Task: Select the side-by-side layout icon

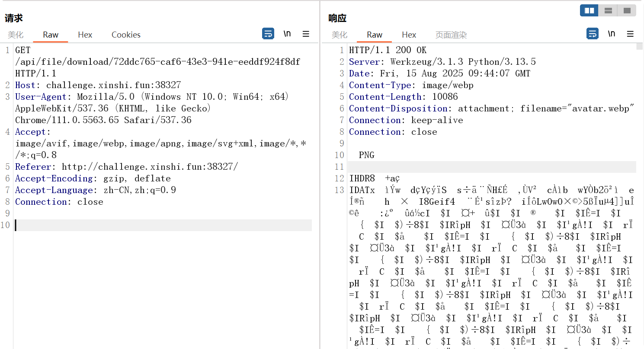Action: [x=589, y=10]
